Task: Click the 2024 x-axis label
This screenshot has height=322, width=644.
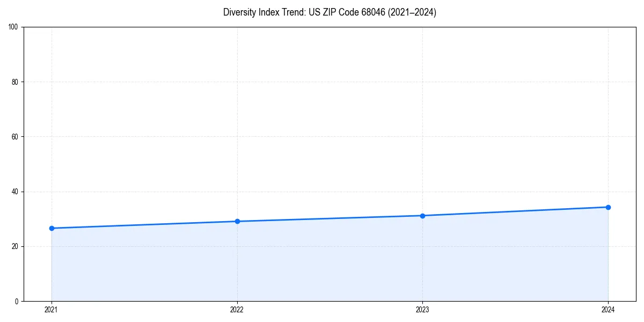Action: 608,310
